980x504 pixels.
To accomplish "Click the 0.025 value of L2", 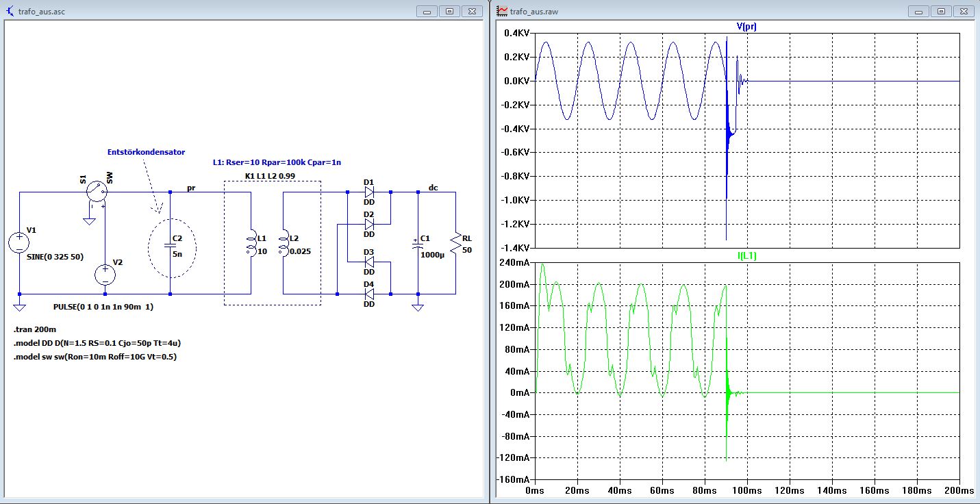I will [x=300, y=251].
